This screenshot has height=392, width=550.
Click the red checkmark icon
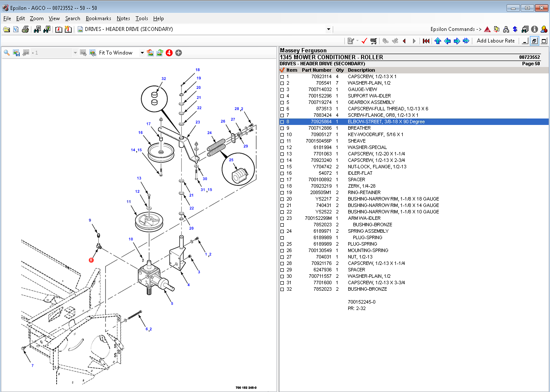tap(364, 41)
